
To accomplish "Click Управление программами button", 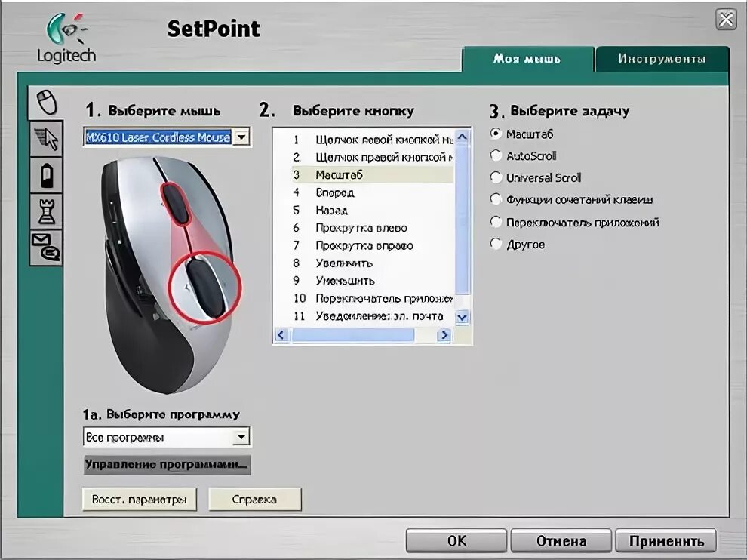I will pos(168,465).
